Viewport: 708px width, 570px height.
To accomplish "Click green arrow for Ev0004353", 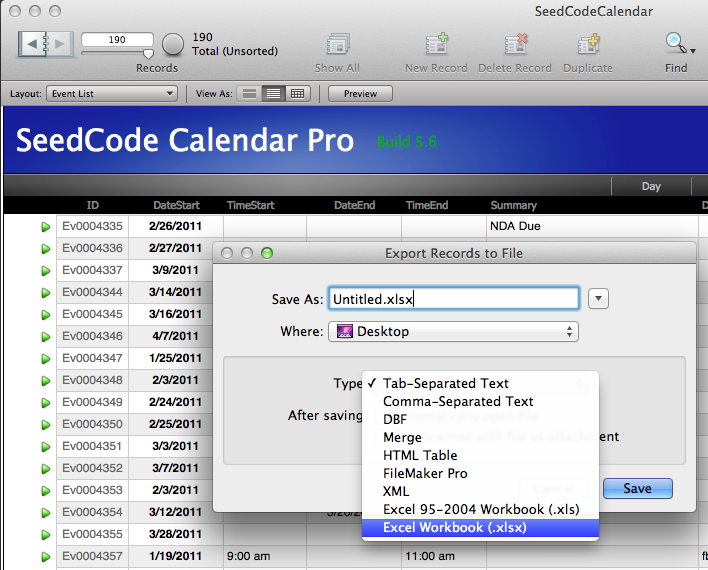I will tap(46, 491).
